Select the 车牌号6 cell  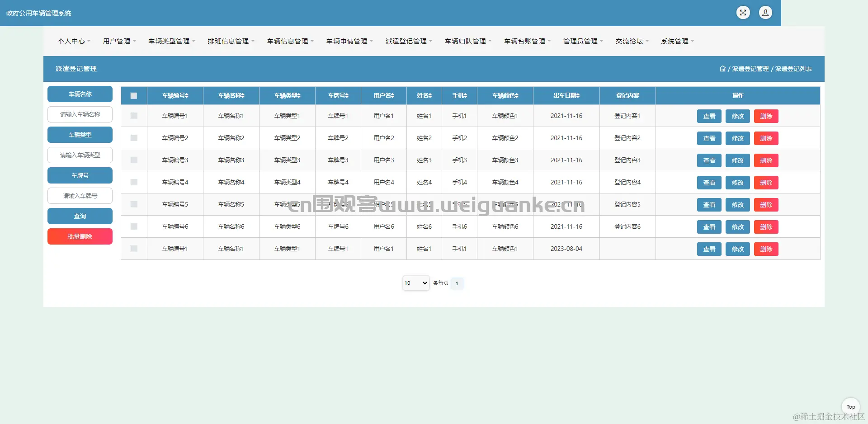pos(338,226)
